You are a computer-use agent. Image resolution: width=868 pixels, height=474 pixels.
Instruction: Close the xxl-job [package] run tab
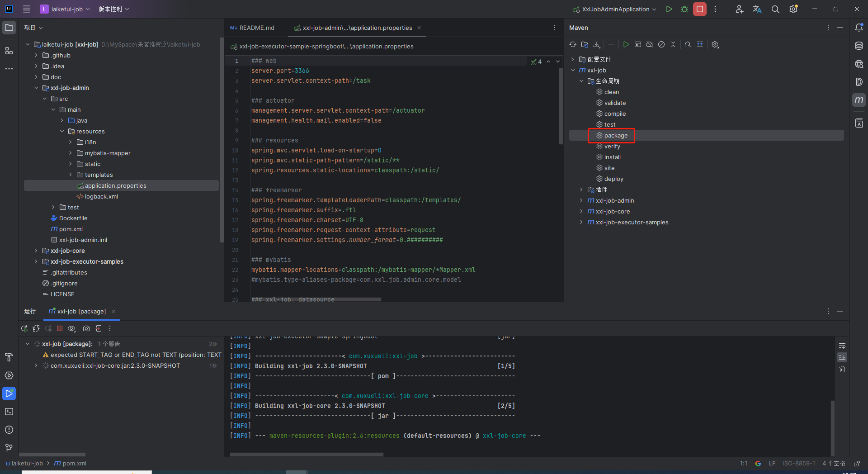[113, 311]
